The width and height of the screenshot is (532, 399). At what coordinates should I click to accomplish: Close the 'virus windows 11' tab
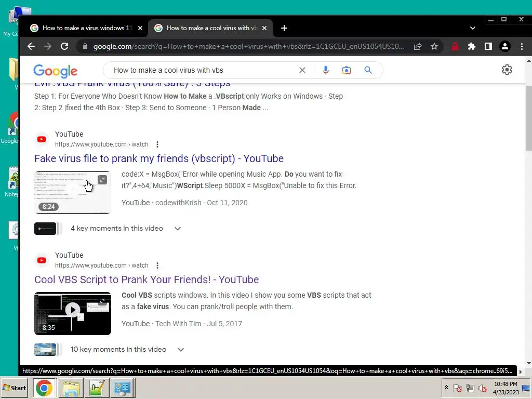pyautogui.click(x=140, y=28)
